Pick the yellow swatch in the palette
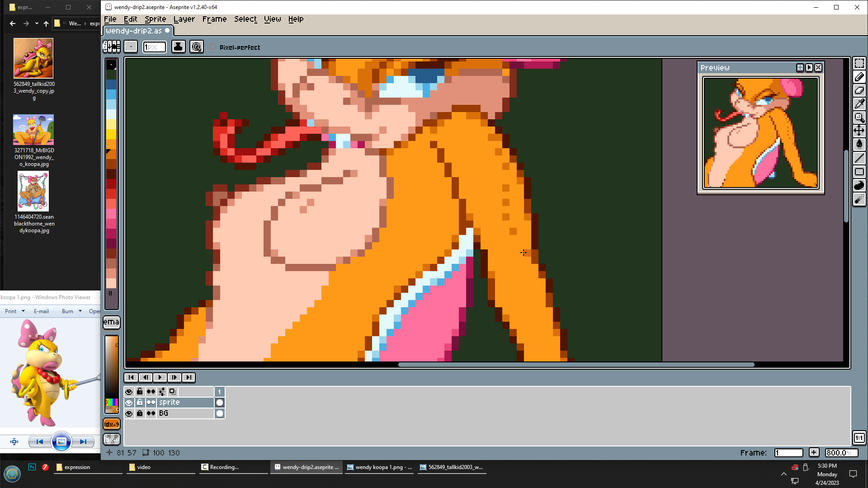The width and height of the screenshot is (868, 488). pyautogui.click(x=111, y=134)
